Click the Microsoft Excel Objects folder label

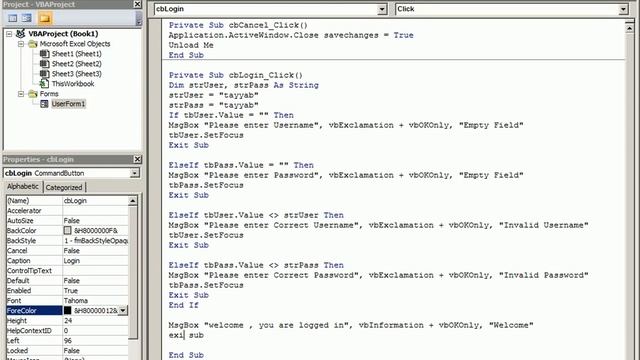tap(75, 44)
